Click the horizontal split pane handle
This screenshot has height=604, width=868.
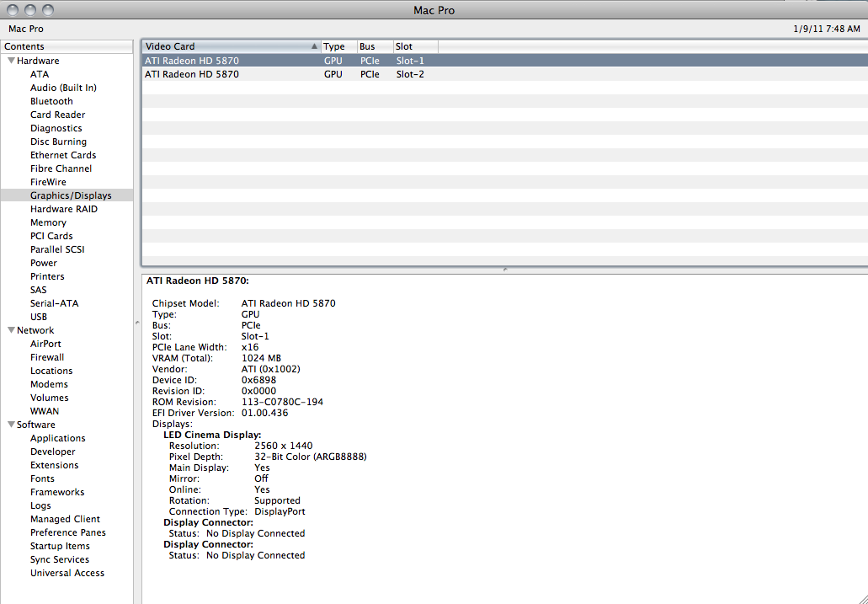(505, 270)
